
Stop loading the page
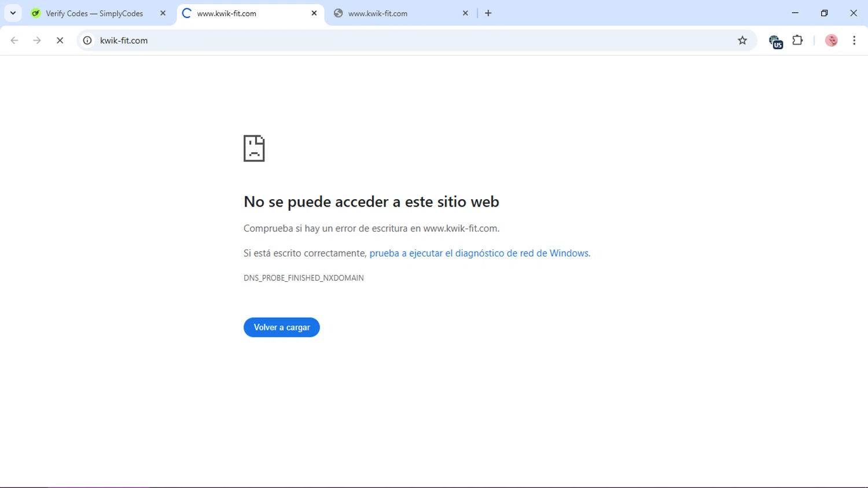60,41
